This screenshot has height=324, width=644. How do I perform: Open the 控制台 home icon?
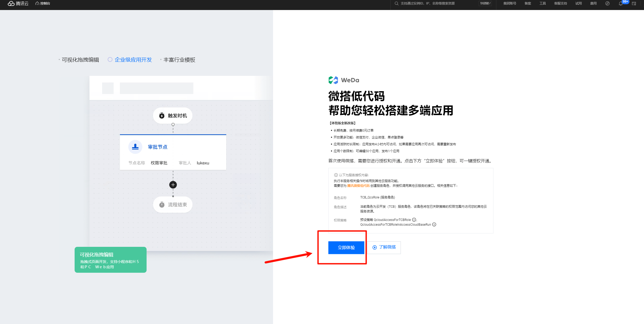[38, 3]
